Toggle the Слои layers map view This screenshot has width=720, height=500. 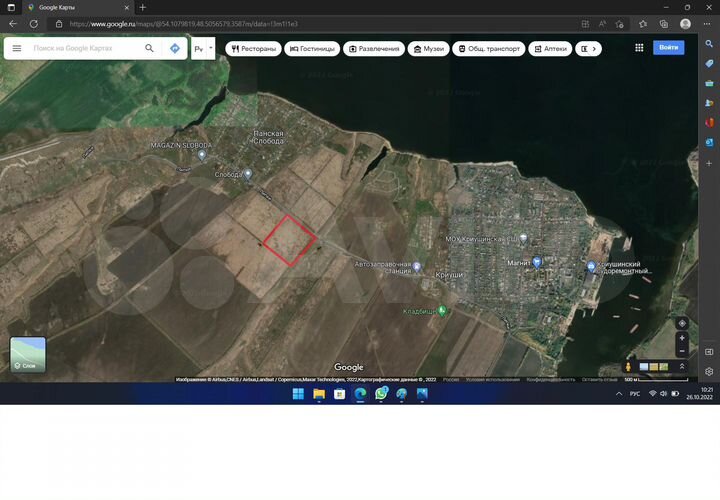[28, 355]
